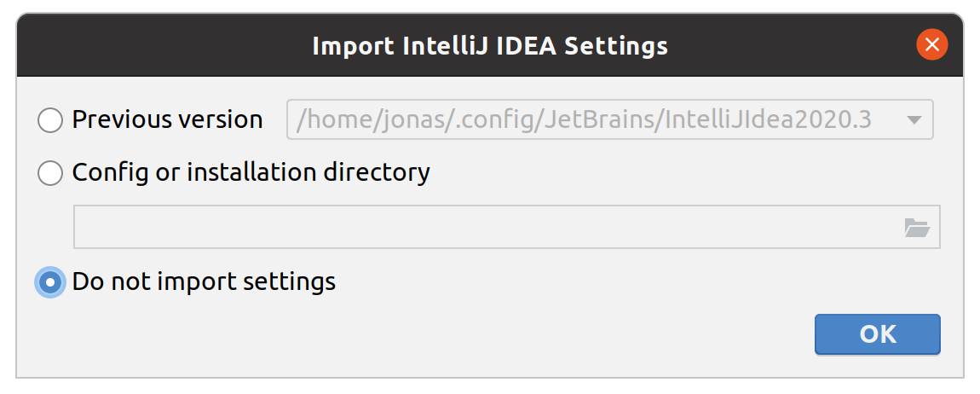Image resolution: width=980 pixels, height=394 pixels.
Task: Confirm the dialog with the blue OK button
Action: (877, 334)
